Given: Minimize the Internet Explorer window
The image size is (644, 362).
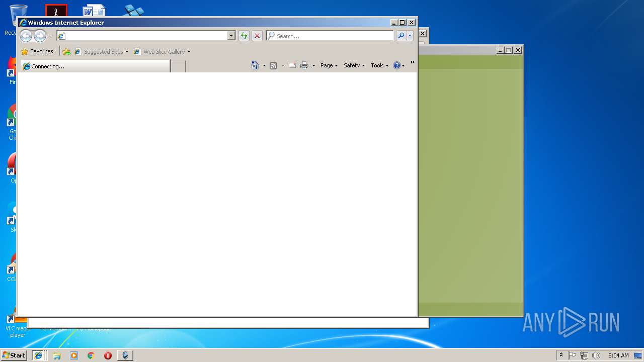Looking at the screenshot, I should tap(393, 23).
